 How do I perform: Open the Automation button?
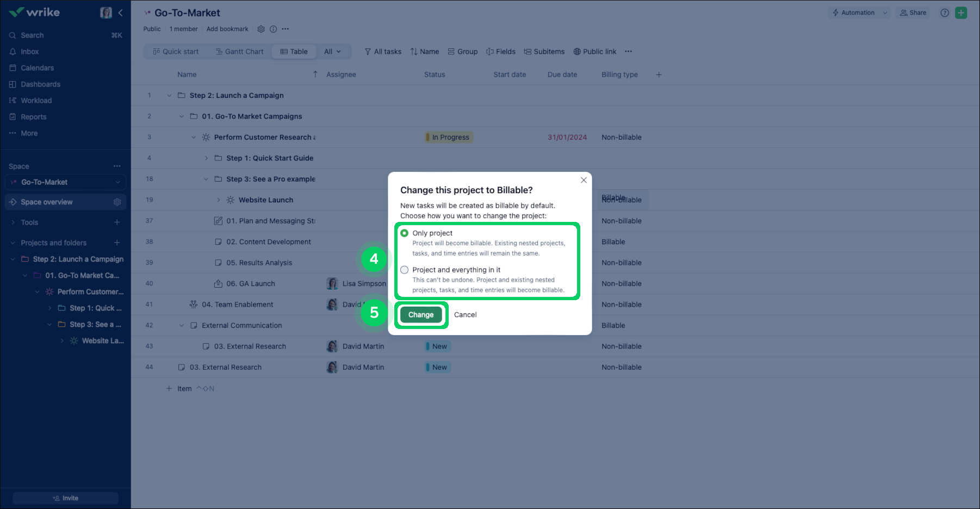pos(853,13)
